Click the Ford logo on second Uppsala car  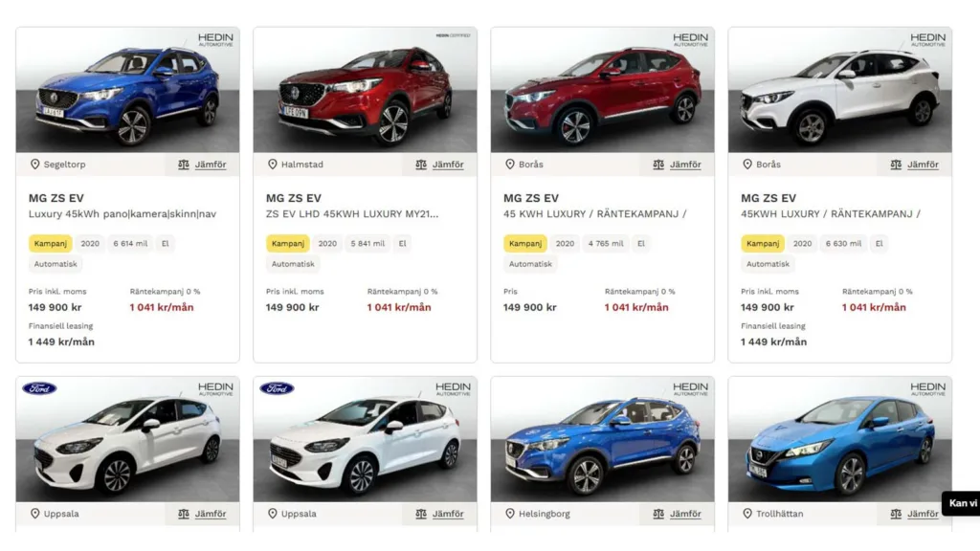click(277, 388)
